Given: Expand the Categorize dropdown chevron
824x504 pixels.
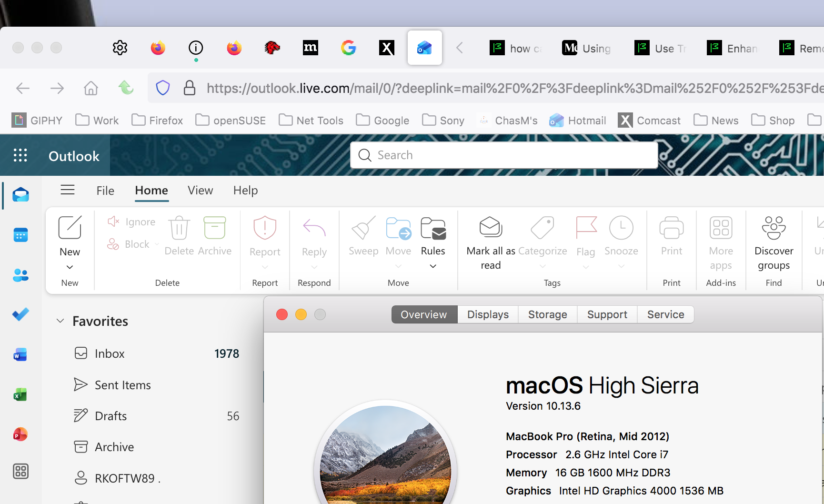Looking at the screenshot, I should [x=543, y=266].
